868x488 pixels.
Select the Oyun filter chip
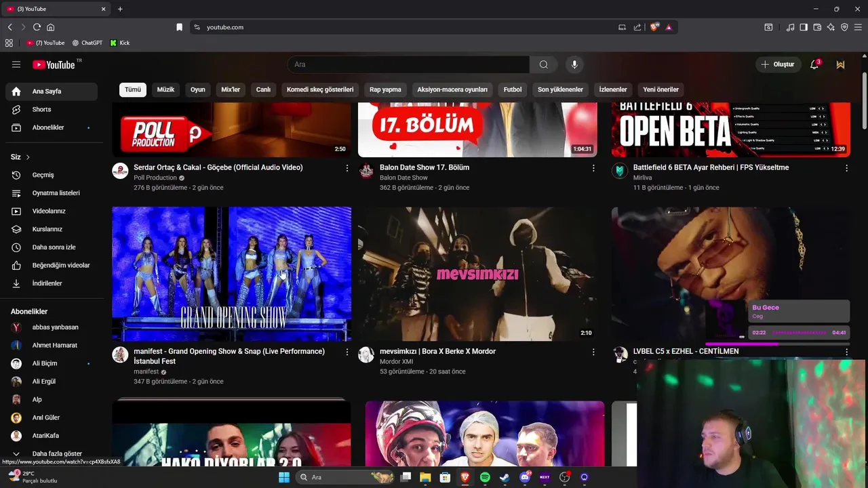point(198,89)
